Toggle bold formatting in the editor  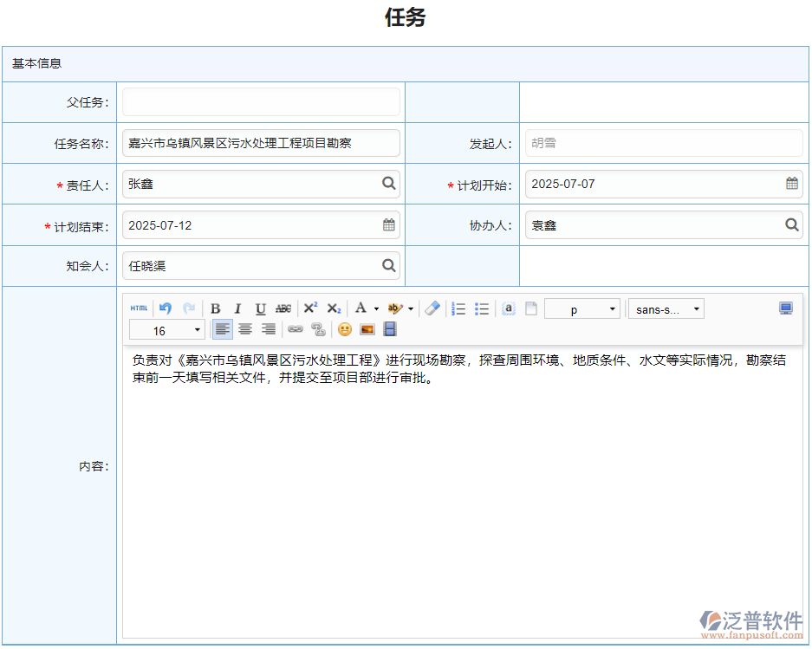point(215,308)
